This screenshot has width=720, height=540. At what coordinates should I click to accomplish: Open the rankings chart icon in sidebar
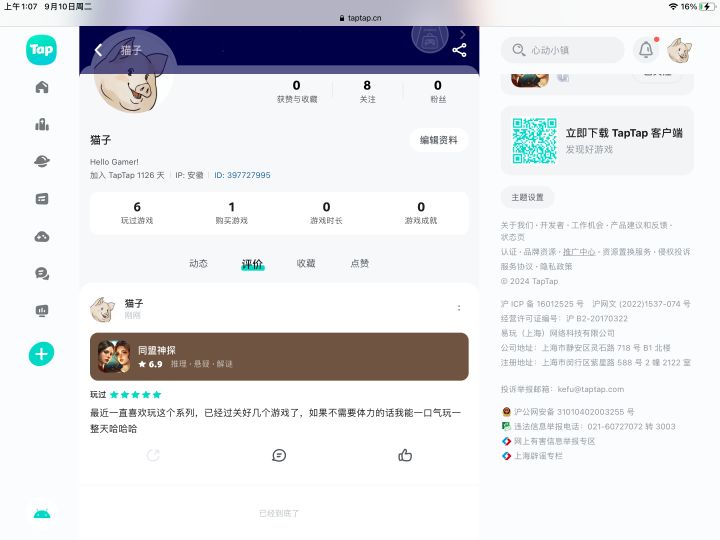point(42,124)
